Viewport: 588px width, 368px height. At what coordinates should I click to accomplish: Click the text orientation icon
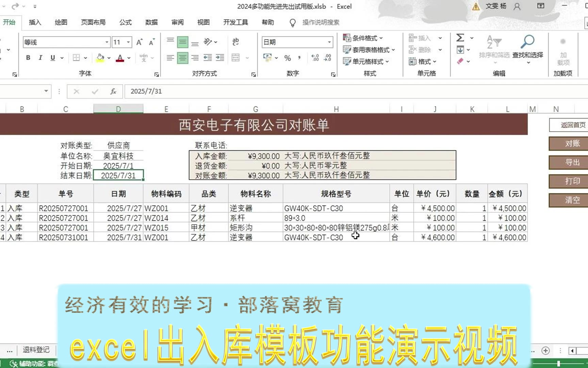tap(208, 42)
